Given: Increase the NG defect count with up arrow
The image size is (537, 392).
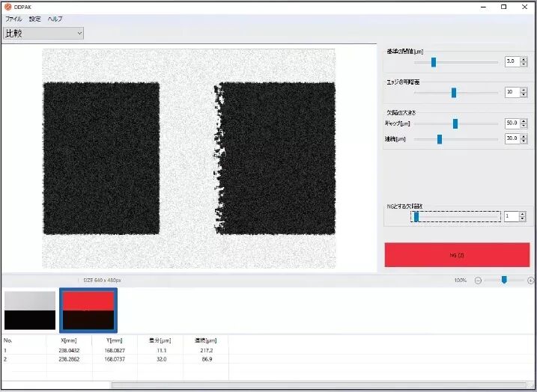Looking at the screenshot, I should click(x=523, y=214).
